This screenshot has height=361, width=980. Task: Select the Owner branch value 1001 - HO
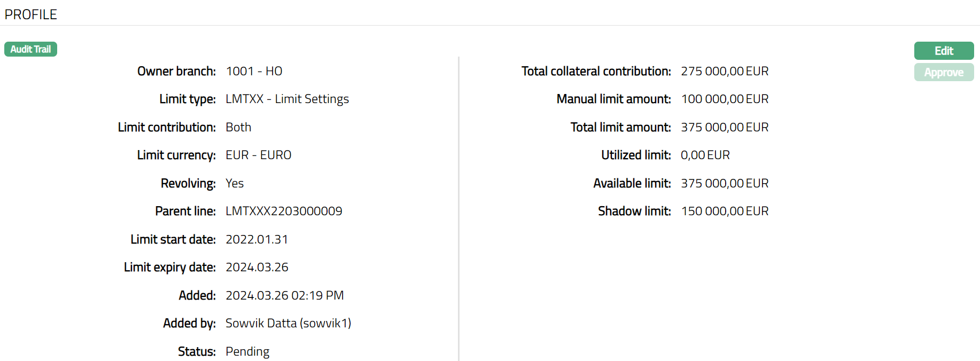pos(254,71)
